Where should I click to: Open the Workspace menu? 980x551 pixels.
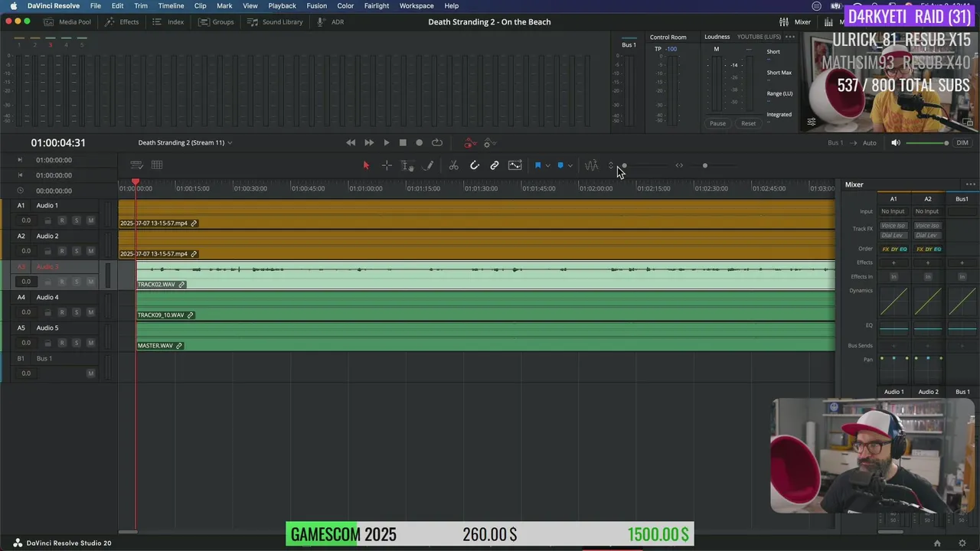[x=416, y=5]
